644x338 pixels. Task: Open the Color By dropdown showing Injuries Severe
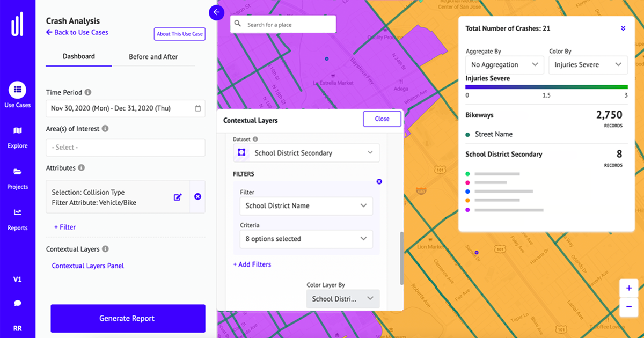(588, 64)
